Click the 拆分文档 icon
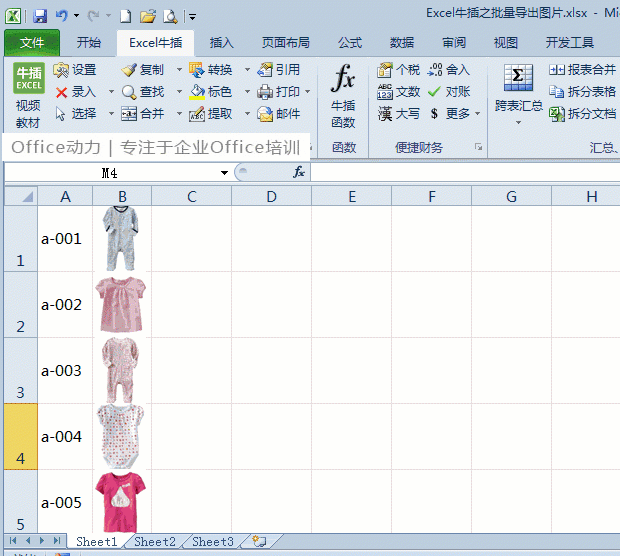This screenshot has height=556, width=620. tap(557, 114)
